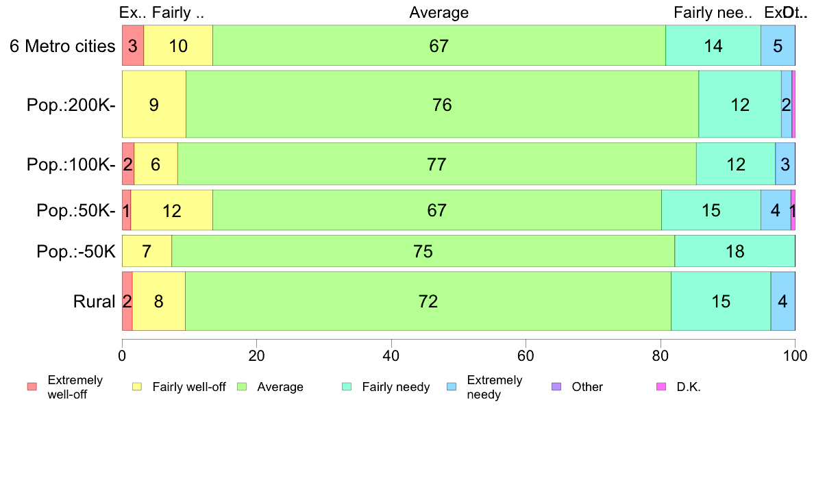
Task: Click the Extremely well-off red legend swatch
Action: pyautogui.click(x=32, y=387)
